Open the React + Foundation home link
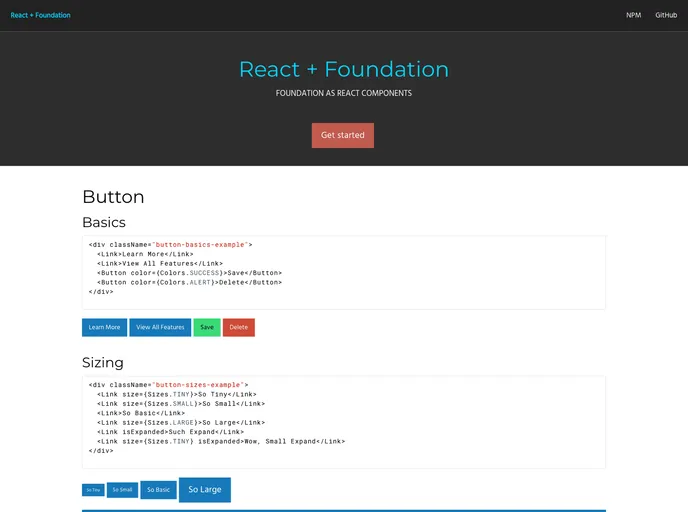Image resolution: width=688 pixels, height=512 pixels. pyautogui.click(x=40, y=15)
